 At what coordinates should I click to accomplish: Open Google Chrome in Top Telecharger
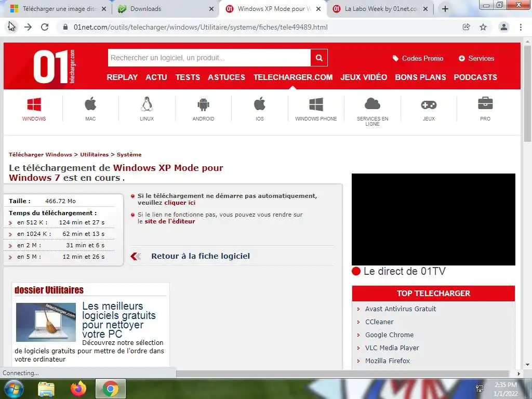(389, 335)
